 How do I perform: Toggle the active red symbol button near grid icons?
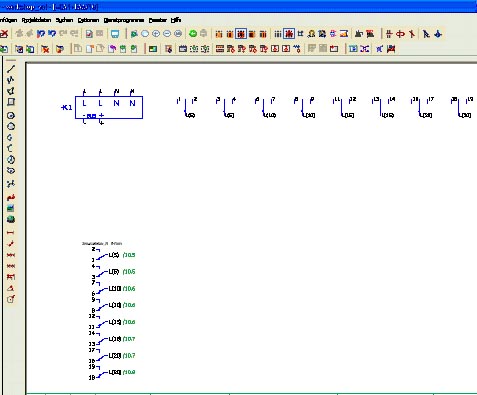(x=289, y=34)
